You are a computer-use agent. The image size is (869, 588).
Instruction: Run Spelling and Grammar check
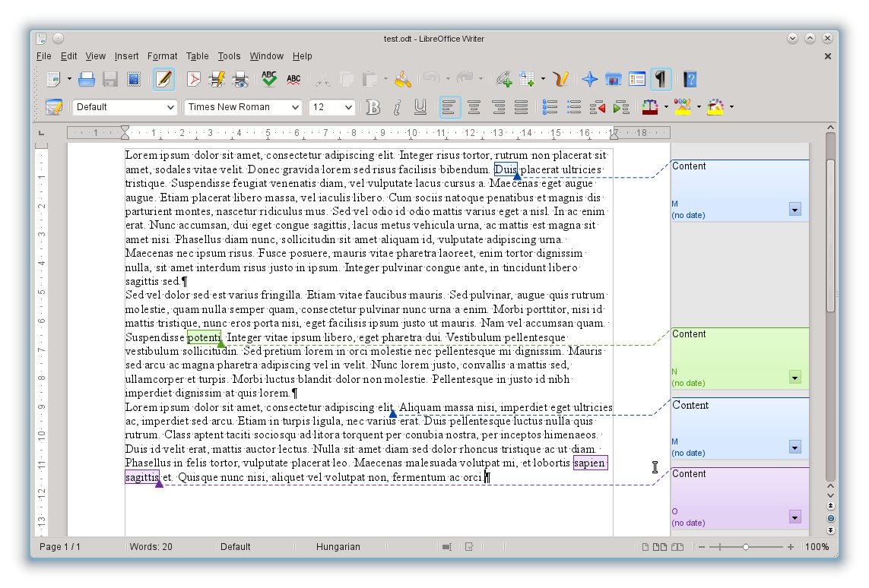(269, 79)
